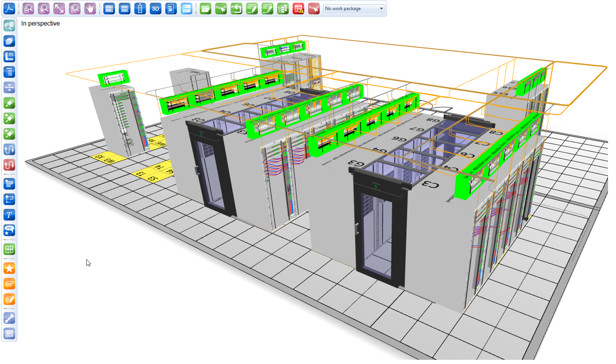
Task: Click the red pointer button on the toolbar
Action: coord(314,8)
